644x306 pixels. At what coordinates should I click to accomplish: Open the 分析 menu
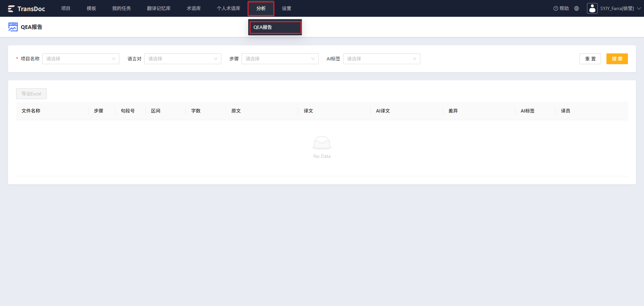pos(261,8)
